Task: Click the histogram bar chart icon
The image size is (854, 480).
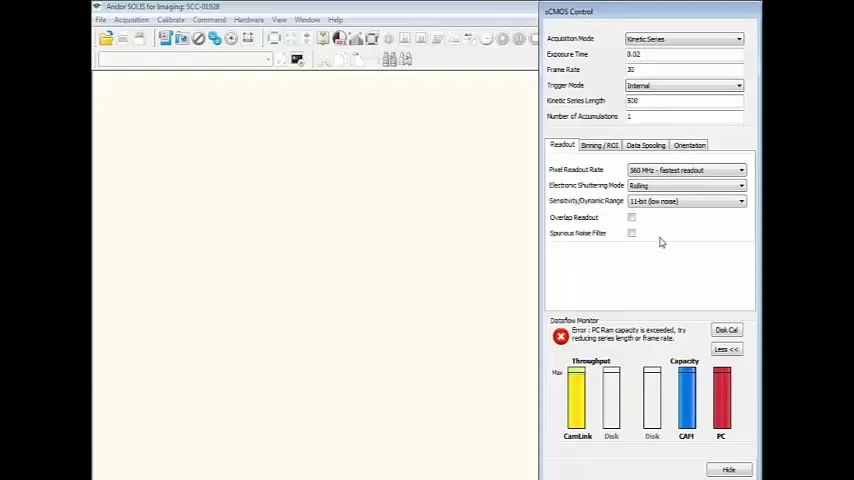Action: pyautogui.click(x=356, y=38)
